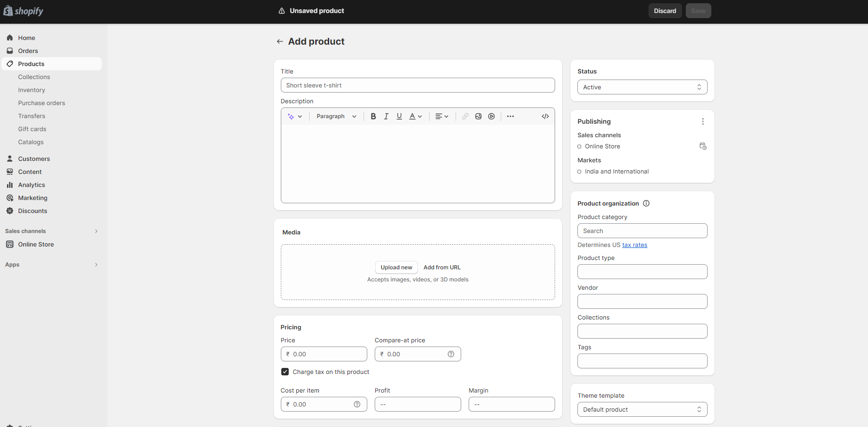Viewport: 868px width, 427px height.
Task: Click the Content icon in sidebar
Action: [10, 172]
